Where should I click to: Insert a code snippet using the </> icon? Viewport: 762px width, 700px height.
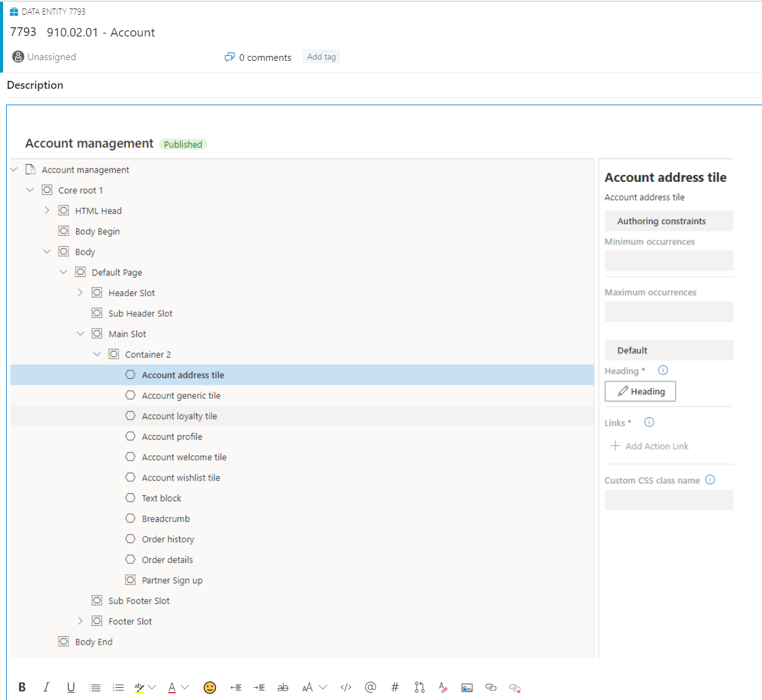click(x=346, y=687)
